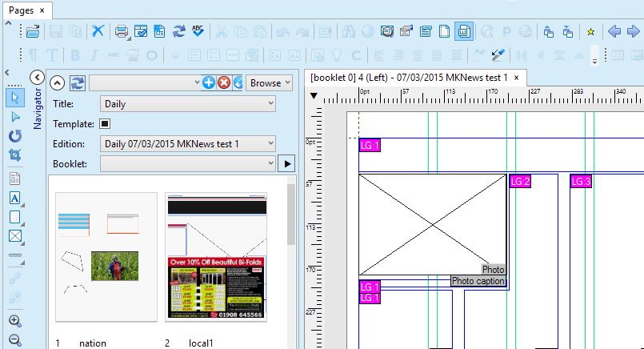
Task: Select the Photo caption frame label
Action: 478,281
